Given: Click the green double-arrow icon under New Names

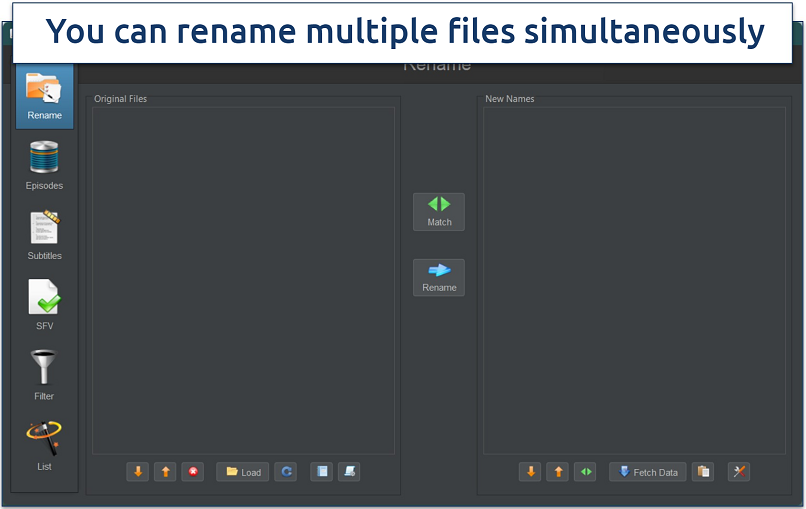Looking at the screenshot, I should 585,472.
